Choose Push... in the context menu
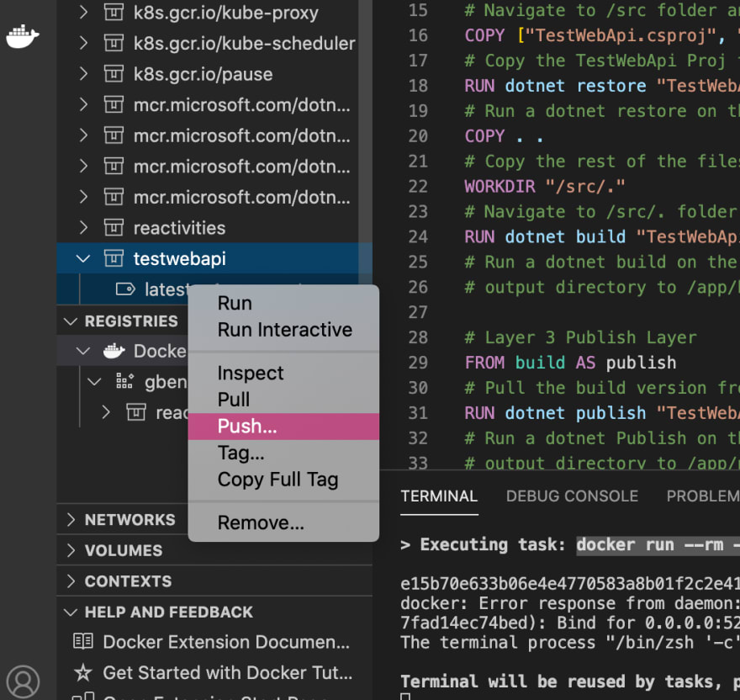Viewport: 740px width, 700px height. [283, 426]
